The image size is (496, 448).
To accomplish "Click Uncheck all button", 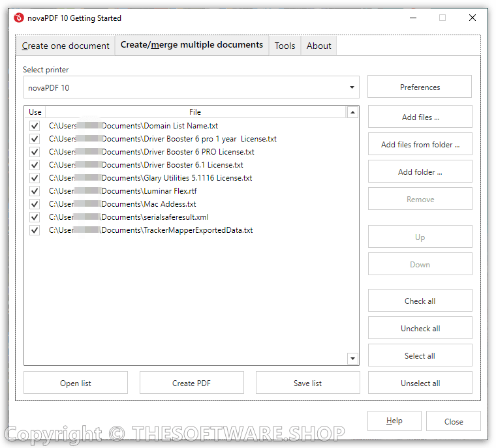I will point(420,328).
